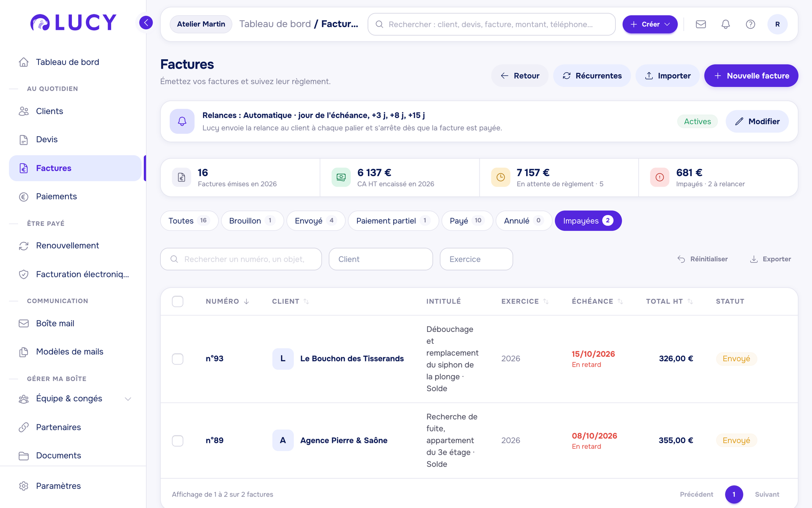
Task: Click the pending payment clock icon
Action: (x=500, y=177)
